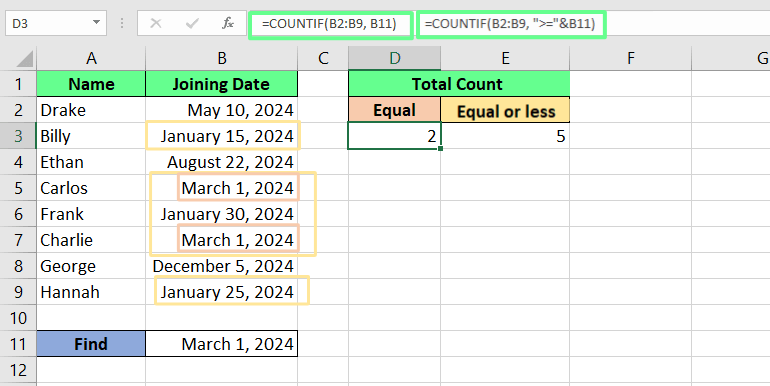Select the January 30, 2024 cell

[221, 214]
